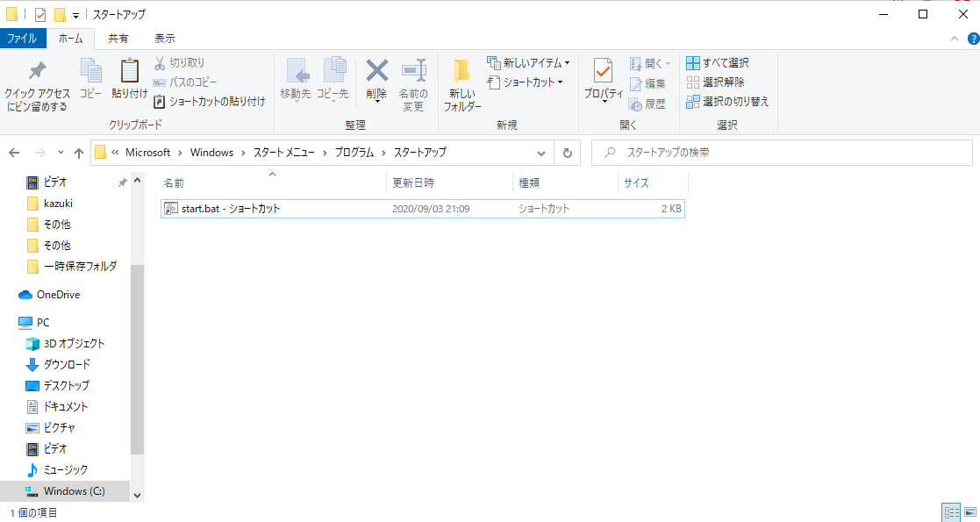Go up one folder level
The width and height of the screenshot is (980, 522).
79,153
